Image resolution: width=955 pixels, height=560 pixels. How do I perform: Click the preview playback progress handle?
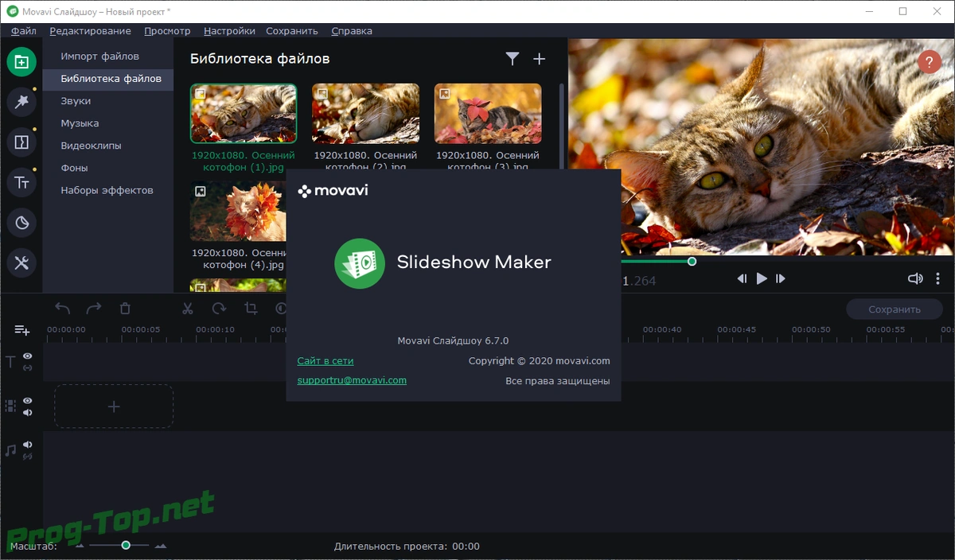[692, 261]
